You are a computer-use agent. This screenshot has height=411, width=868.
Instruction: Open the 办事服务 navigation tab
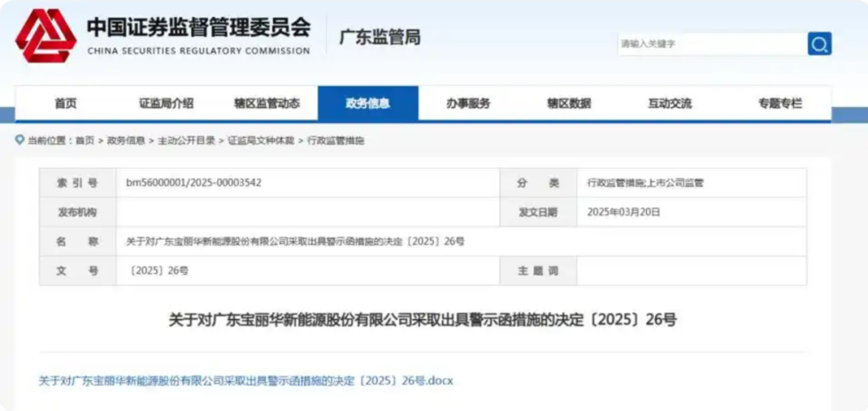click(x=469, y=103)
